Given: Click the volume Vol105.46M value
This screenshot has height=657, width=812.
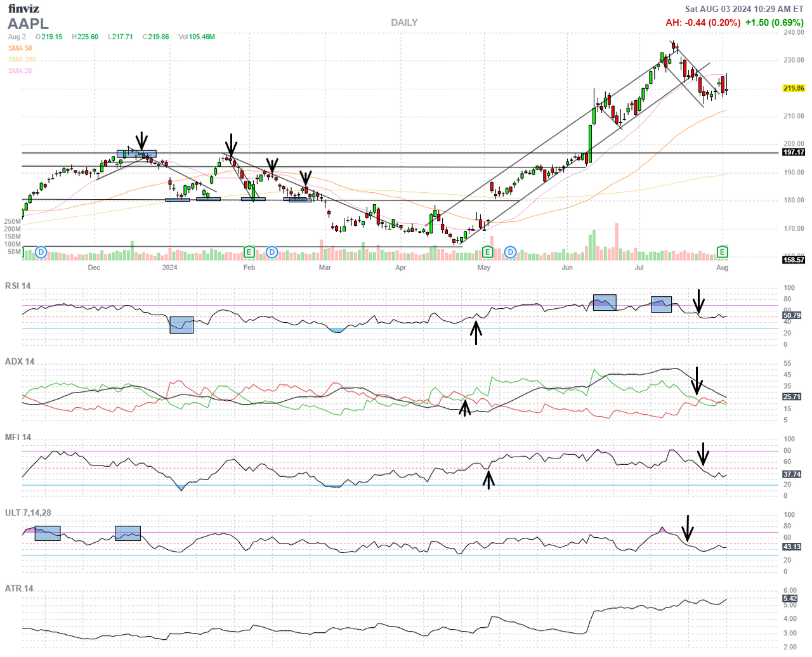Looking at the screenshot, I should 197,37.
